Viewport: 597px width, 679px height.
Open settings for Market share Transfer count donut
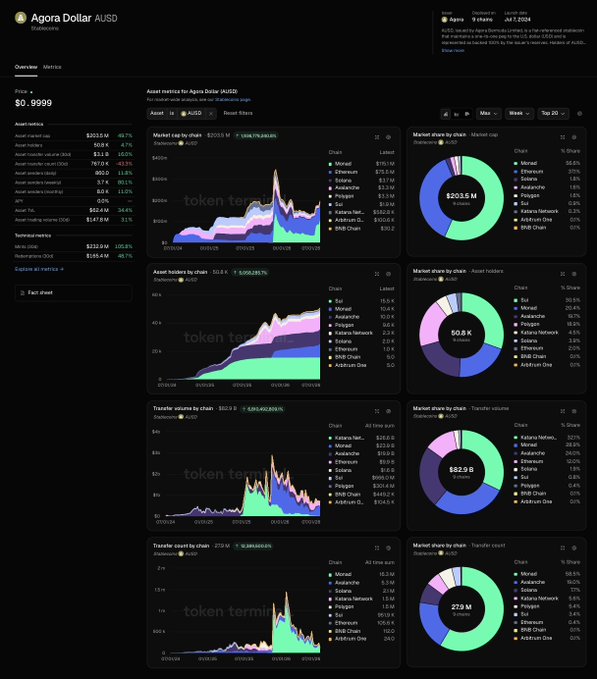pos(574,548)
